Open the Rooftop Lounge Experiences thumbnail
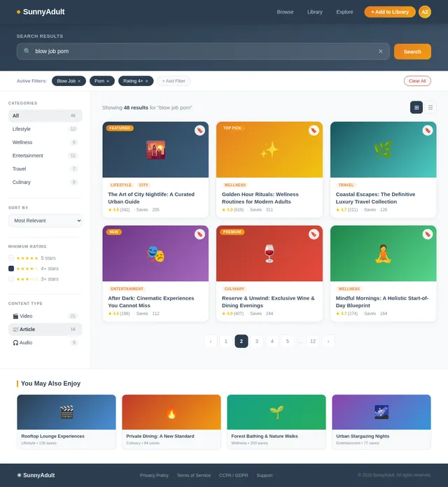 pyautogui.click(x=66, y=411)
